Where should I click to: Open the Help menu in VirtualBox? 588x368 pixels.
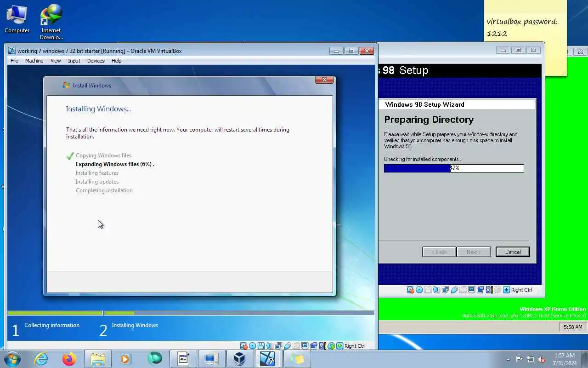tap(116, 61)
